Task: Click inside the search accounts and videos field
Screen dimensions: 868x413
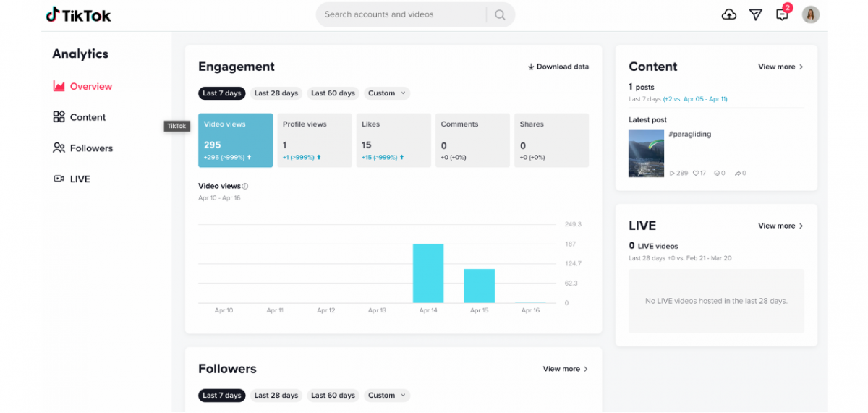Action: 401,14
